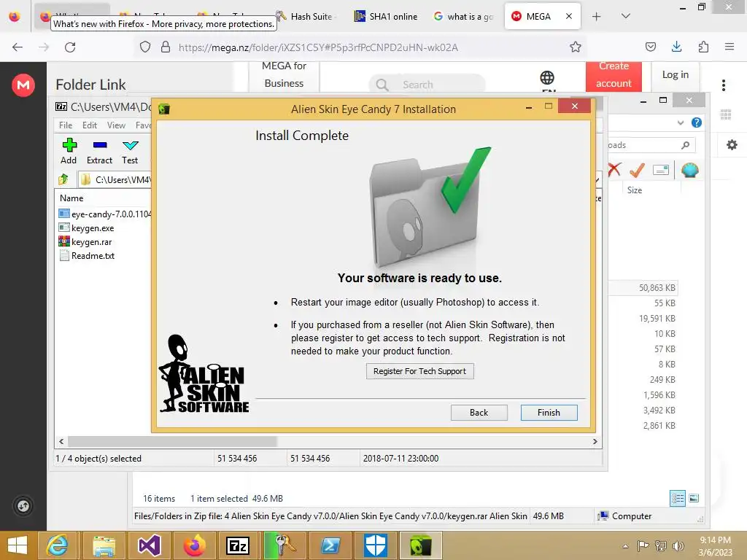Open the Edit menu in 7-Zip
The image size is (747, 560).
90,125
